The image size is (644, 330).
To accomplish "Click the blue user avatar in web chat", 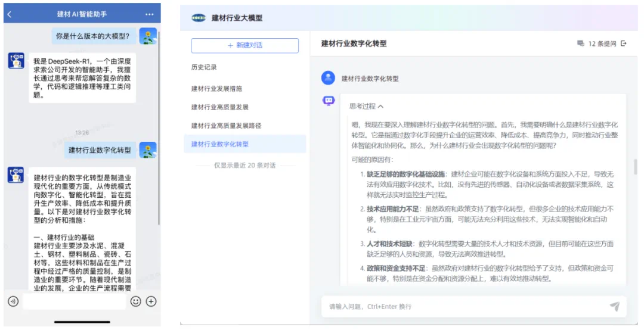I will click(328, 78).
